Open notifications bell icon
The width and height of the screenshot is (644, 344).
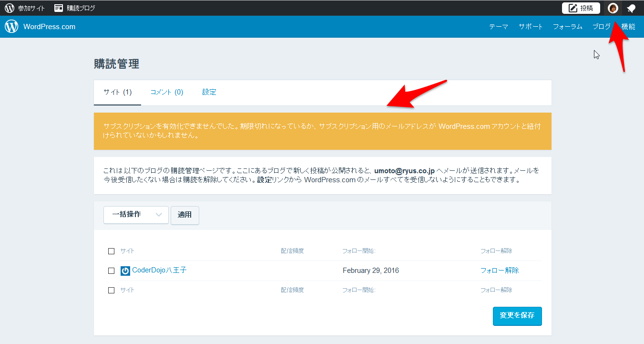coord(631,8)
